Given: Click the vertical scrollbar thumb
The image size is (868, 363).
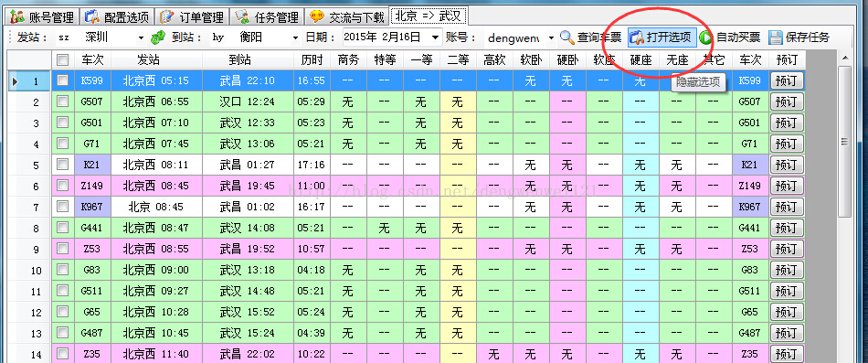Looking at the screenshot, I should [845, 142].
